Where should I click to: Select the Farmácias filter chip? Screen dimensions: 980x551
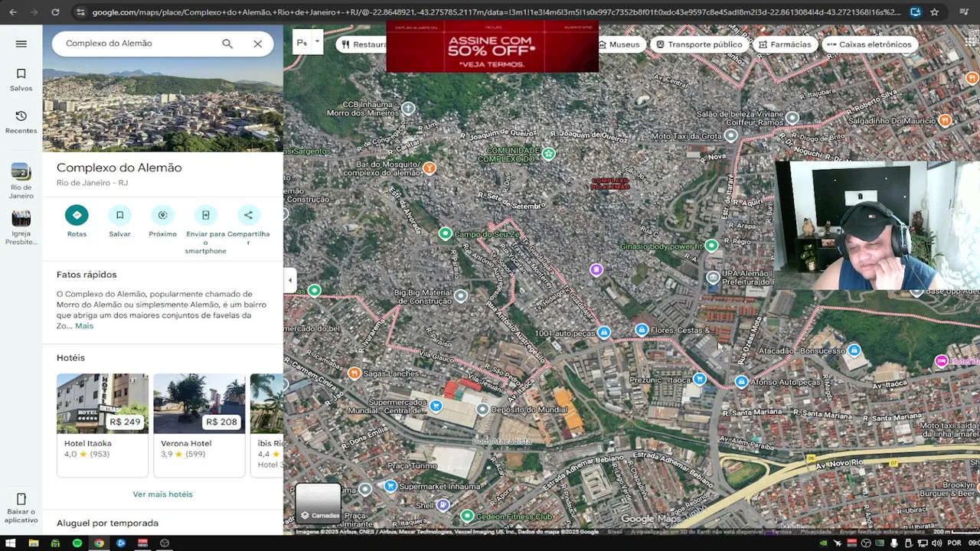785,44
